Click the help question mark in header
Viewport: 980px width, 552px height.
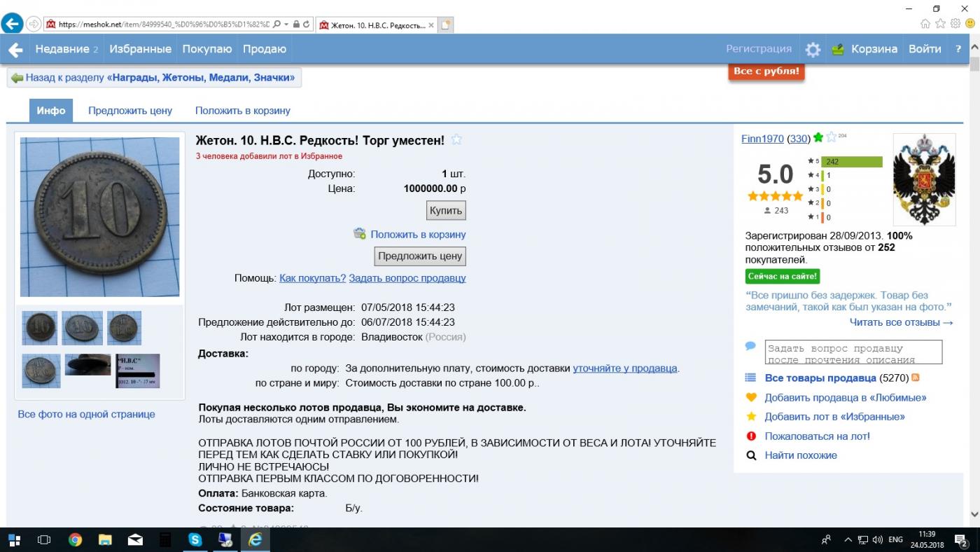pyautogui.click(x=958, y=49)
